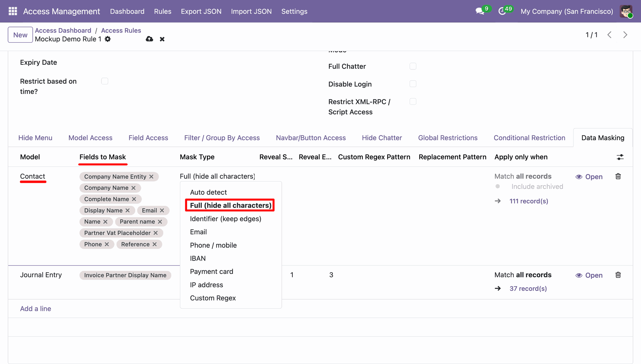Click the New button
This screenshot has width=641, height=364.
point(20,35)
